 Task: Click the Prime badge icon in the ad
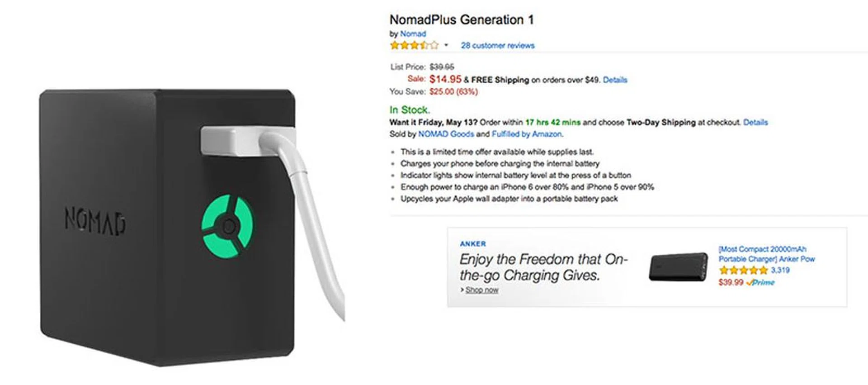[x=761, y=282]
